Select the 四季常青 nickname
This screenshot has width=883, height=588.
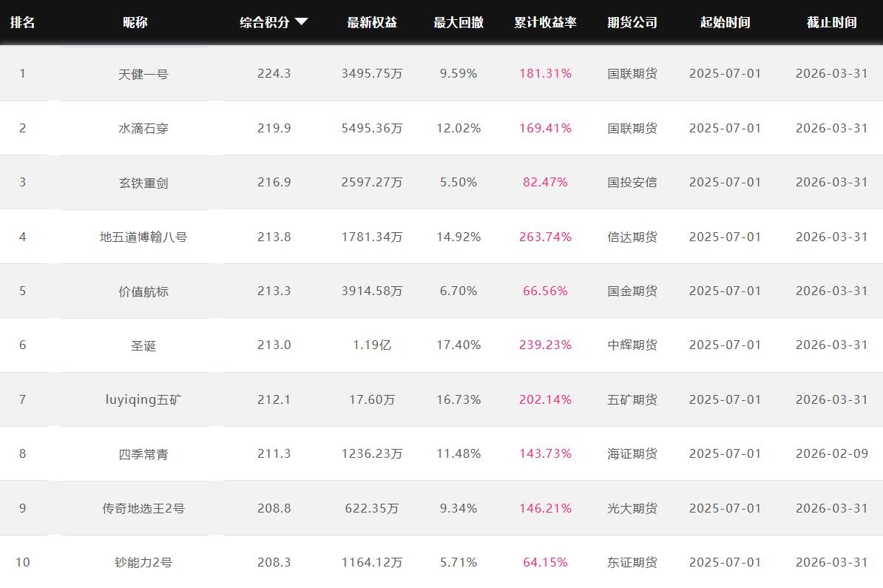[x=143, y=454]
